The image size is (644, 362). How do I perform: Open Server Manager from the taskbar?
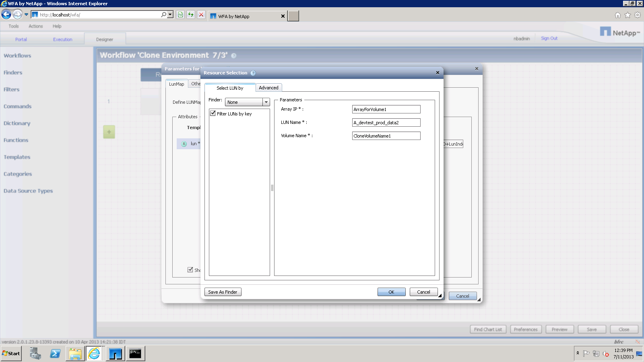pos(35,354)
